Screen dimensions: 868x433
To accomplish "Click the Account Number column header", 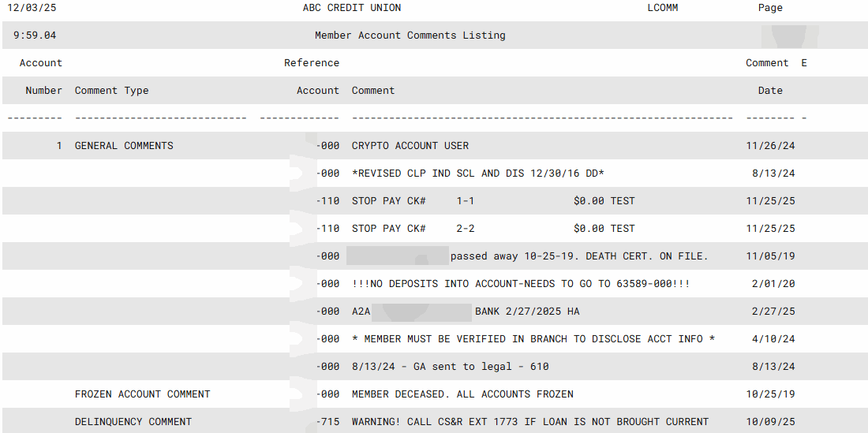I will point(42,77).
